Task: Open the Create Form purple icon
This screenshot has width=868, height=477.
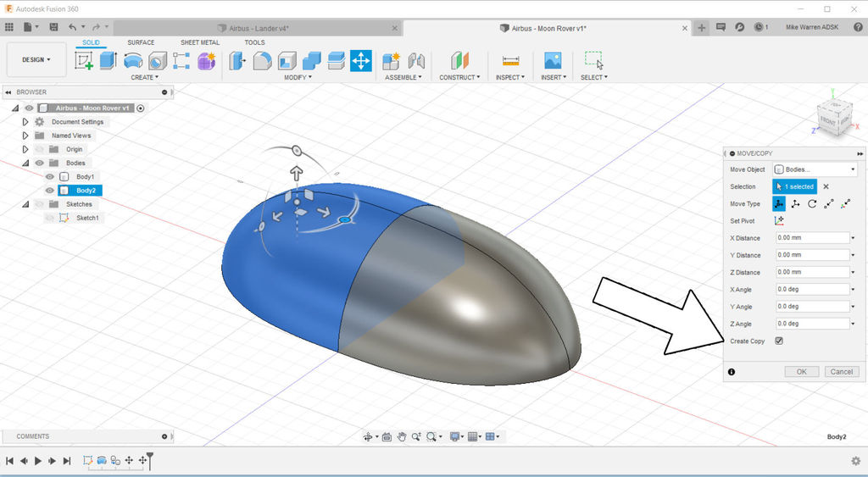Action: pos(206,61)
